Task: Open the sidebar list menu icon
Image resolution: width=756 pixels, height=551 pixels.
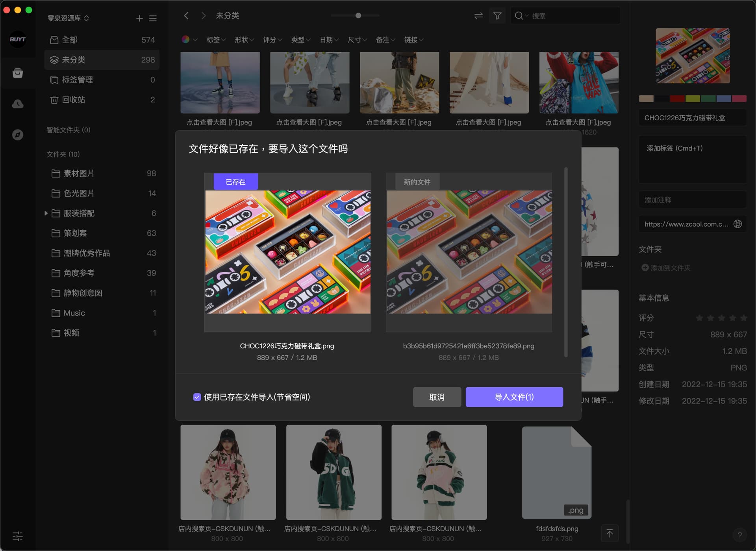Action: click(x=153, y=18)
